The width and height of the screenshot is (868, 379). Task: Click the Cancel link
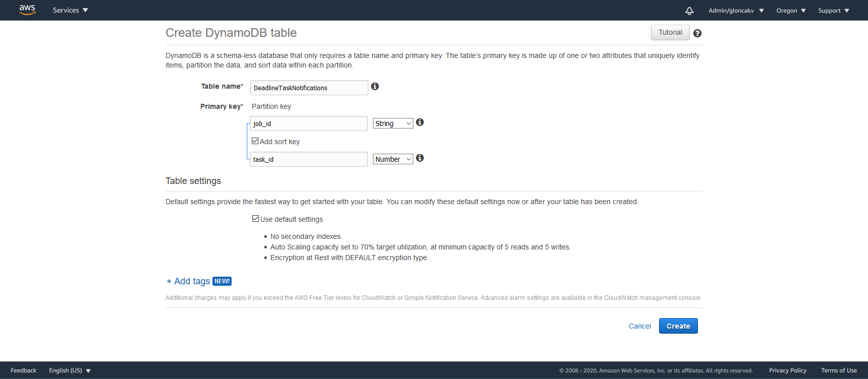(x=640, y=326)
